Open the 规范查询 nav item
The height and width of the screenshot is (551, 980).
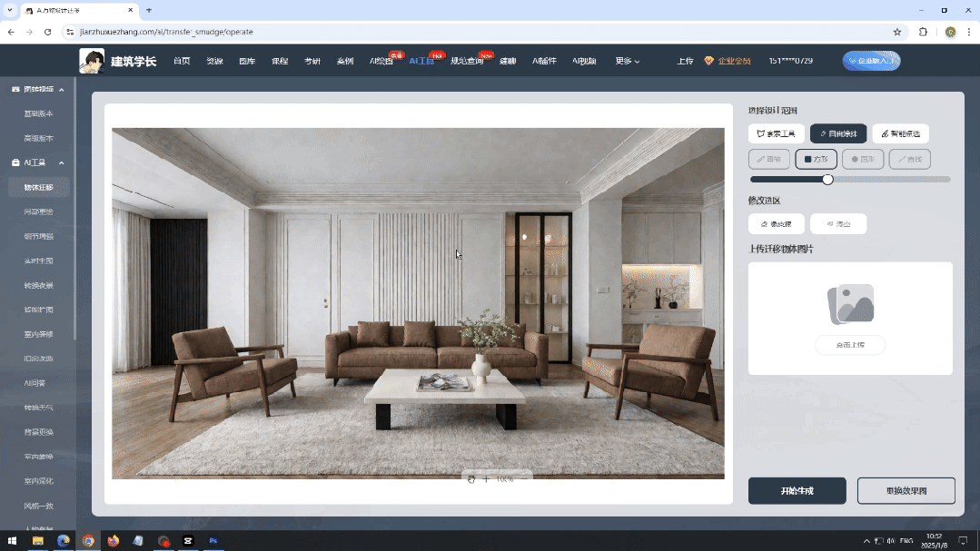(467, 61)
